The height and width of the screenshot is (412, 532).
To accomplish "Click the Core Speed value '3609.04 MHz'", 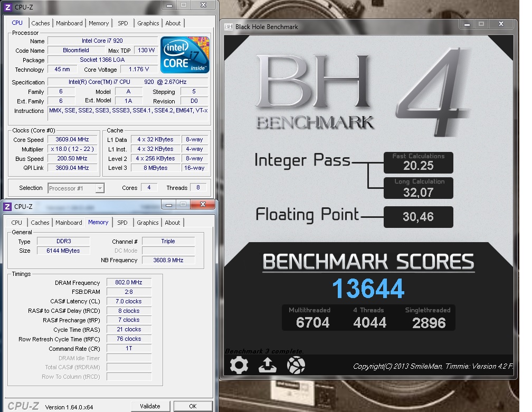I will pyautogui.click(x=72, y=139).
